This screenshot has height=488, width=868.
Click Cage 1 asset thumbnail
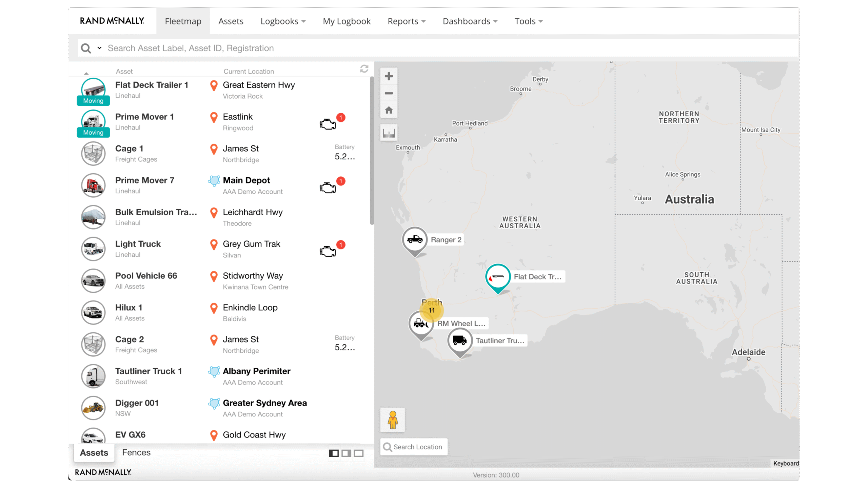(93, 154)
